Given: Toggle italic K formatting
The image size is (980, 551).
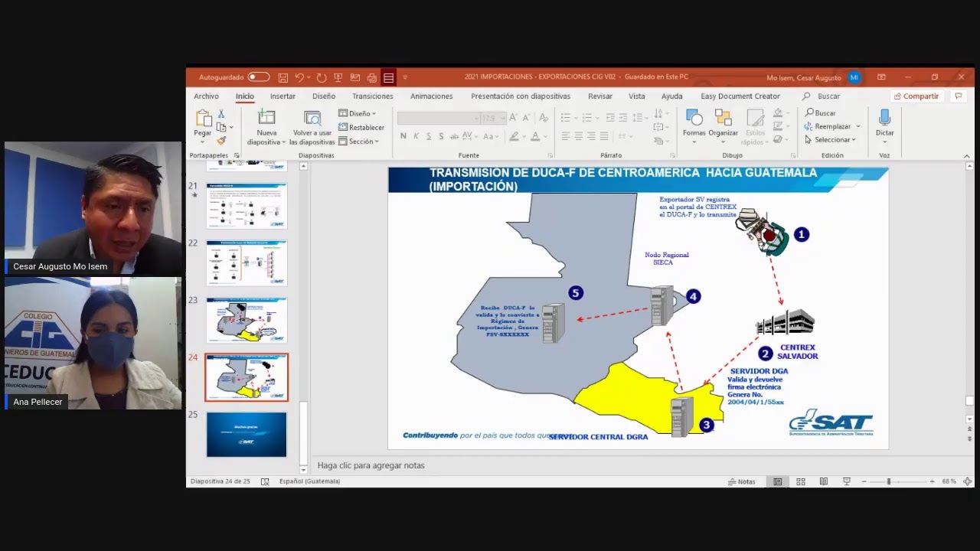Looking at the screenshot, I should tap(416, 136).
